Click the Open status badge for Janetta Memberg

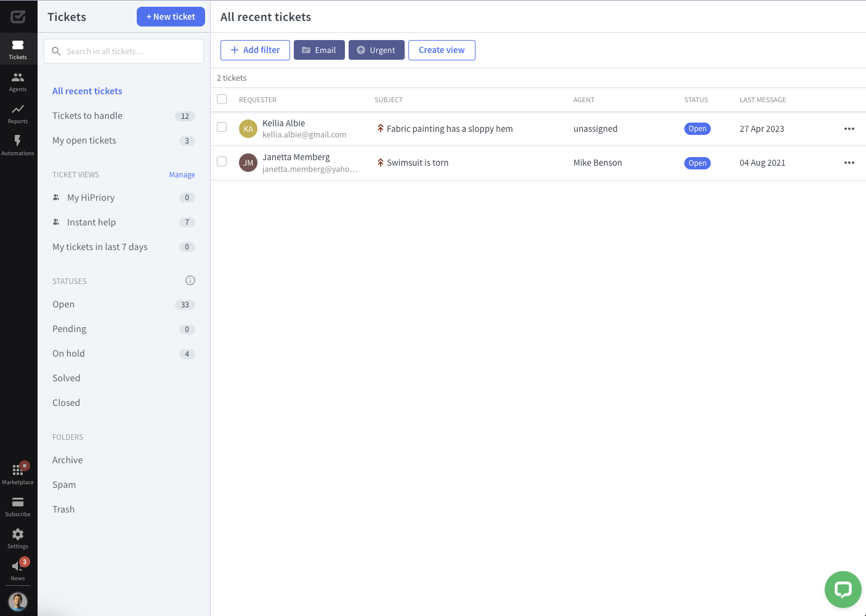click(x=697, y=163)
